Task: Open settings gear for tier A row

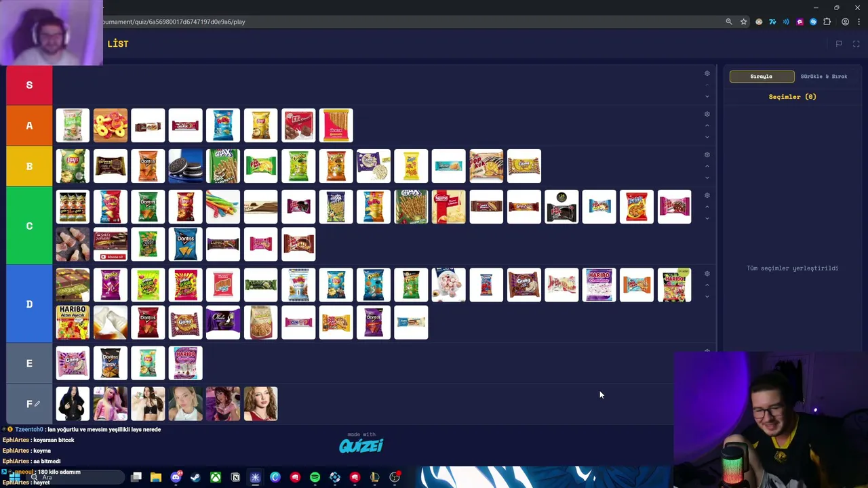Action: [707, 114]
